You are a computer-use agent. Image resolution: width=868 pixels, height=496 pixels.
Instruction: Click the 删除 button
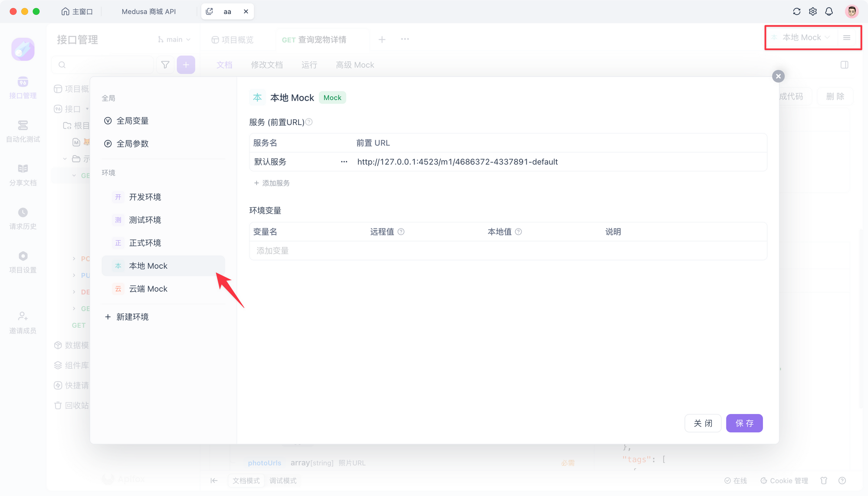tap(835, 96)
